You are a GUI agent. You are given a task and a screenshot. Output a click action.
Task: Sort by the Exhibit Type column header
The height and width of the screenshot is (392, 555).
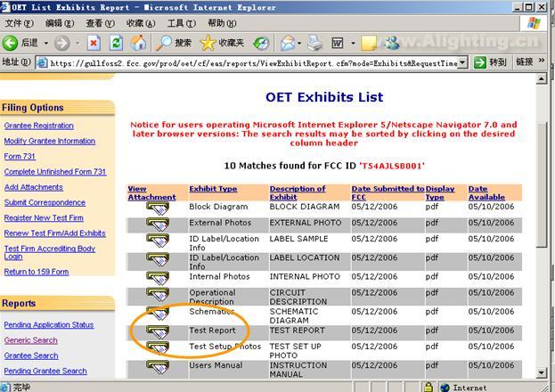tap(213, 189)
